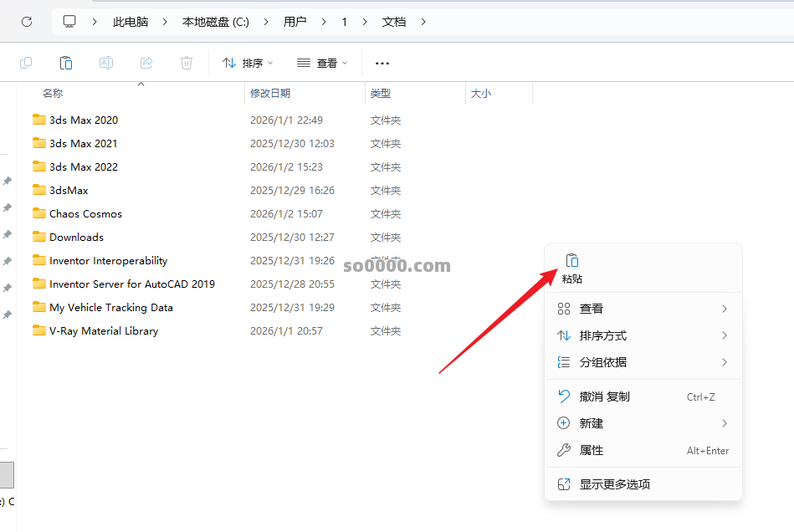Click the Share icon in the toolbar
Viewport: 794px width, 532px height.
pos(146,63)
